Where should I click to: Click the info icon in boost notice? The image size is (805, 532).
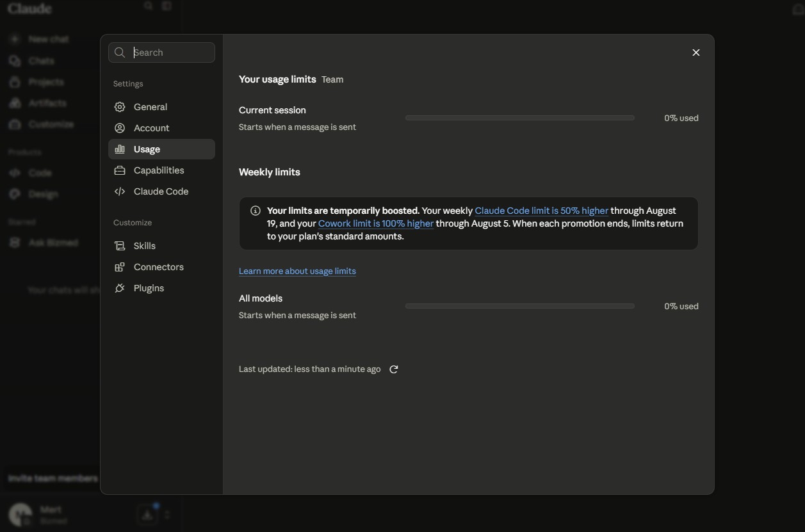(255, 211)
